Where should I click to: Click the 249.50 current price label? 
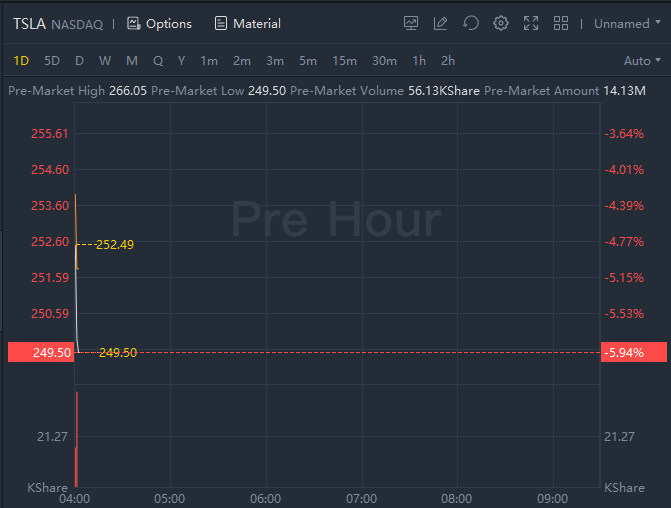tap(40, 352)
